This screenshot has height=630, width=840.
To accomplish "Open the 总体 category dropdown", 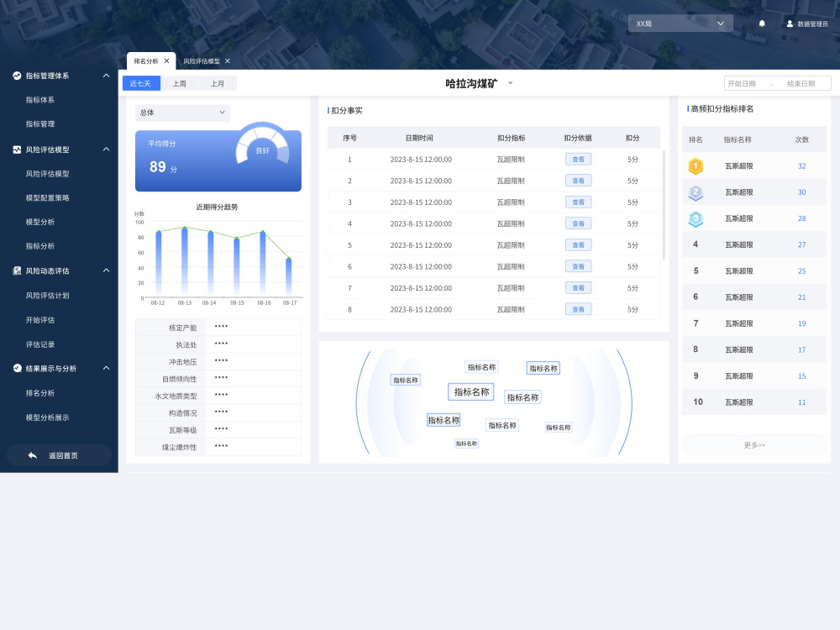I will [x=182, y=113].
